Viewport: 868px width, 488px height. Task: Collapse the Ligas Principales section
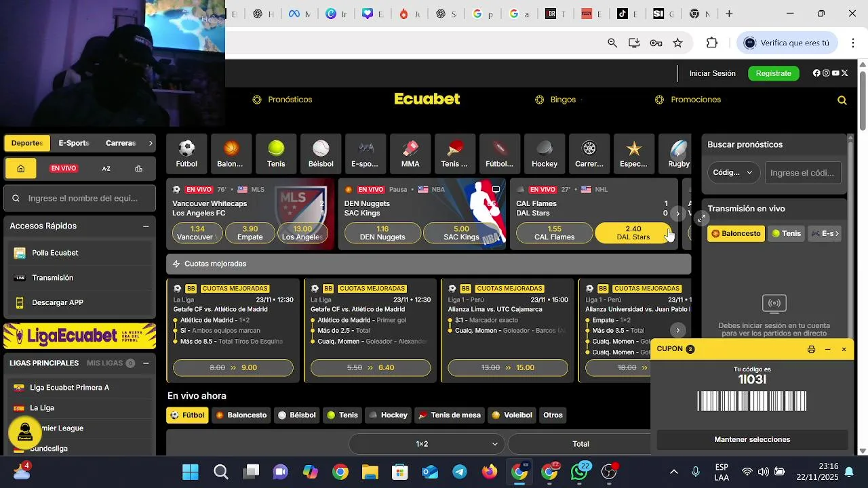pyautogui.click(x=146, y=363)
